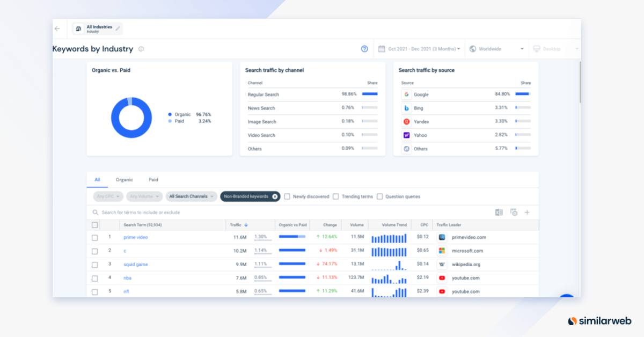The image size is (644, 337).
Task: Select the row checkbox for prime video
Action: (x=95, y=237)
